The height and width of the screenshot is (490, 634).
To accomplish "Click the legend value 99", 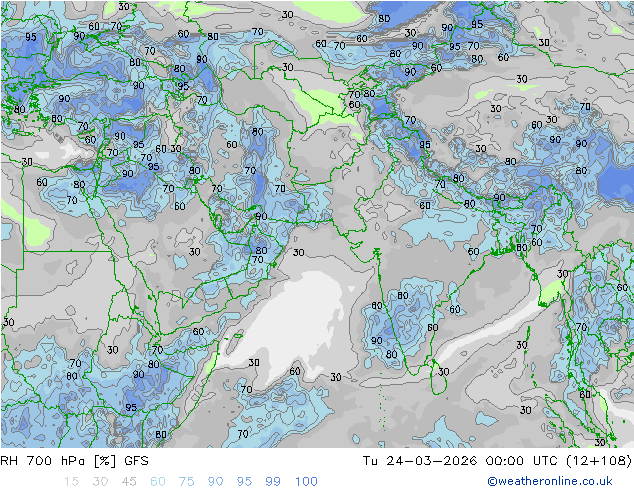I will (273, 482).
